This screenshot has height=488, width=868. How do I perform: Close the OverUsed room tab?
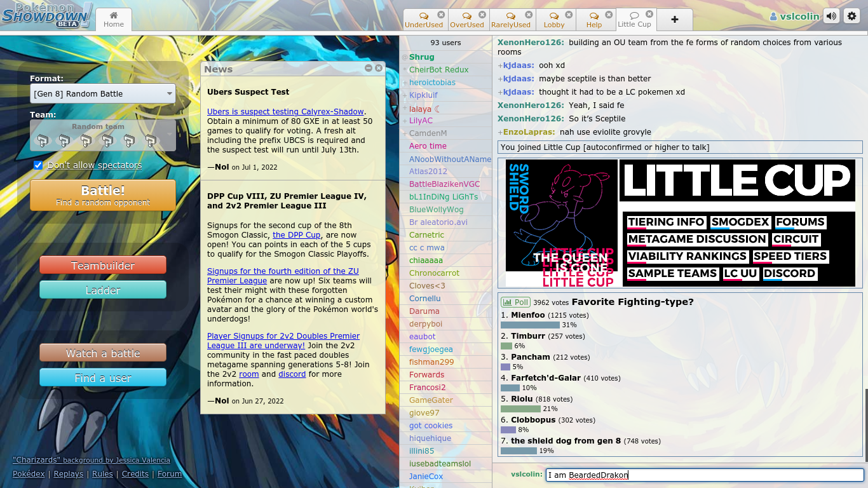coord(482,14)
